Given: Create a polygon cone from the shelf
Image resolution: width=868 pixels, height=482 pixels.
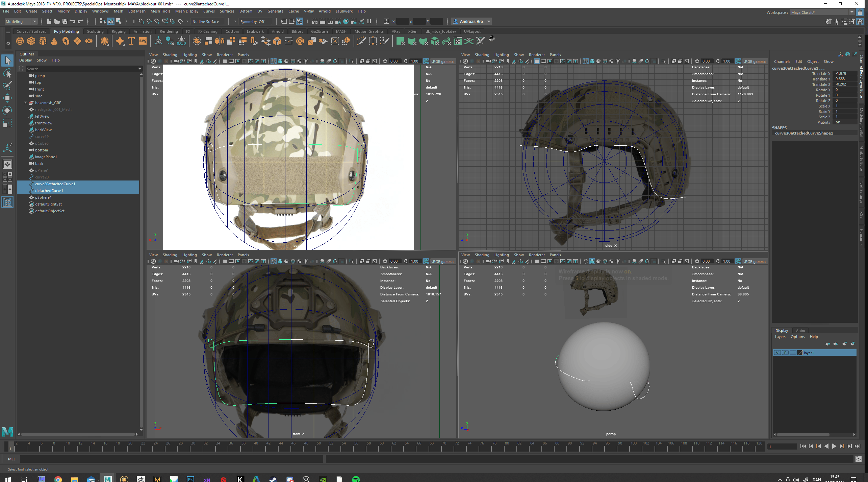Looking at the screenshot, I should pos(54,41).
